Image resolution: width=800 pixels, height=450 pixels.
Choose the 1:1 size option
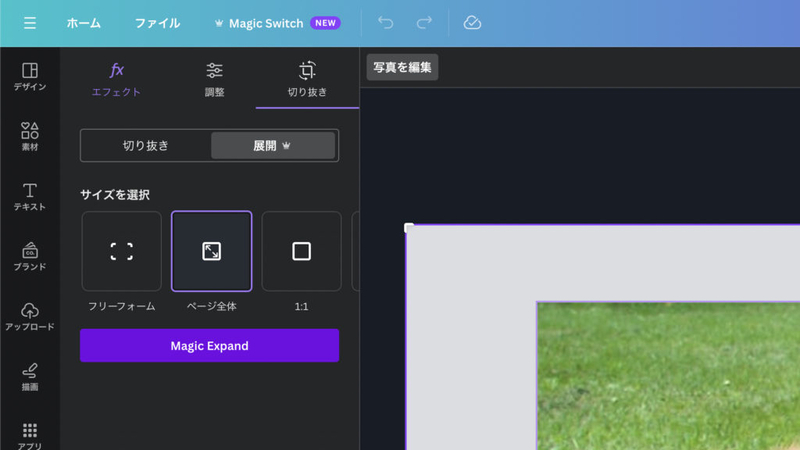coord(301,251)
